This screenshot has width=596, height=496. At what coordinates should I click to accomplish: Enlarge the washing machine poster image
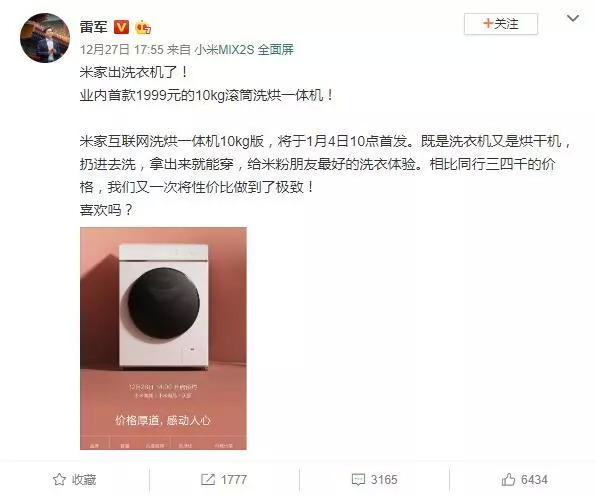pyautogui.click(x=163, y=338)
